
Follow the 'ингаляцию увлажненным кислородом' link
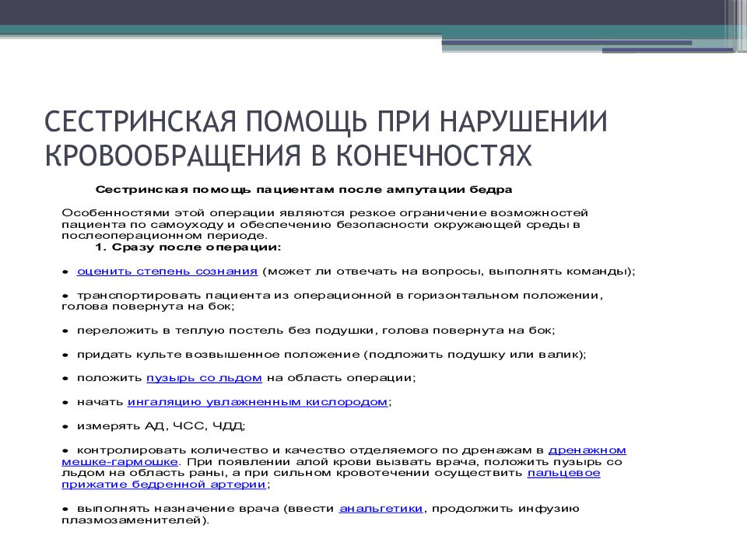(257, 401)
